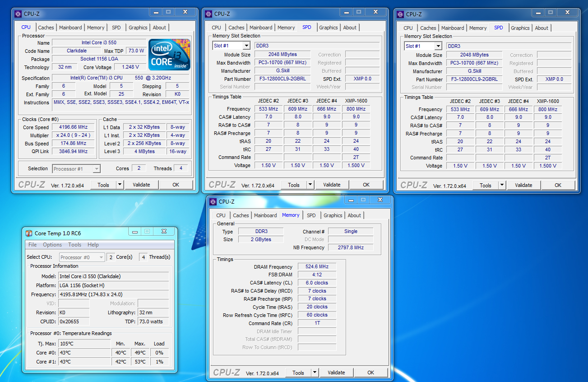588x382 pixels.
Task: Click the Intel Core i3 inside logo
Action: click(169, 55)
